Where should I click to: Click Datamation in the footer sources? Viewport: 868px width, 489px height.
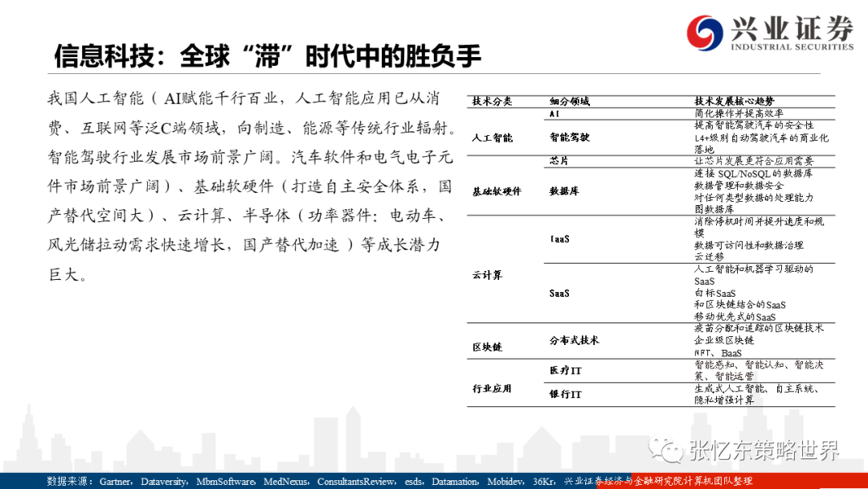(454, 482)
